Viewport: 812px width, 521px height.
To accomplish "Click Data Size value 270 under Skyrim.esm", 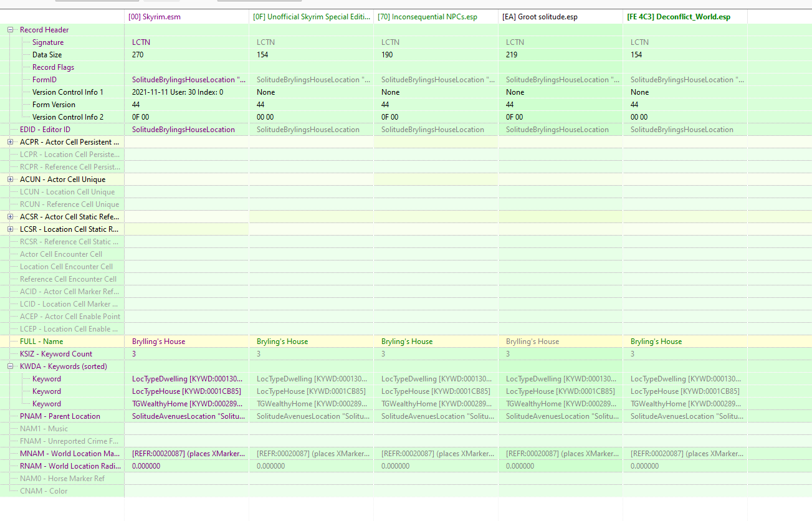I will 138,55.
